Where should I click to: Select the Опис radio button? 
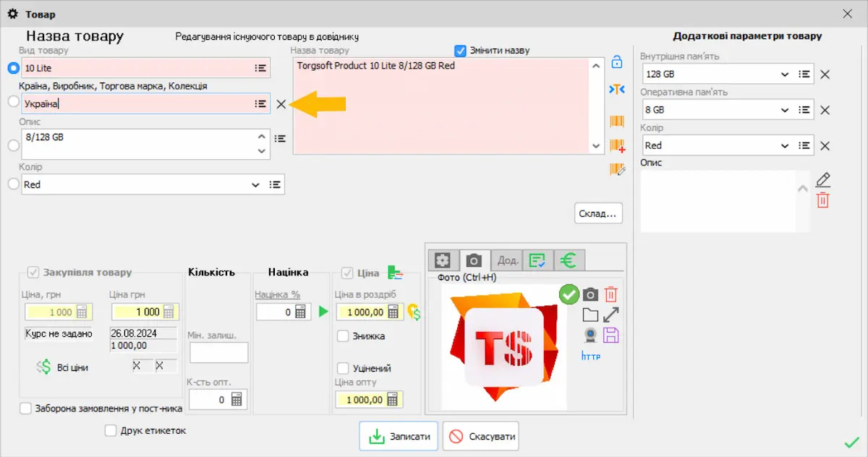(x=13, y=145)
